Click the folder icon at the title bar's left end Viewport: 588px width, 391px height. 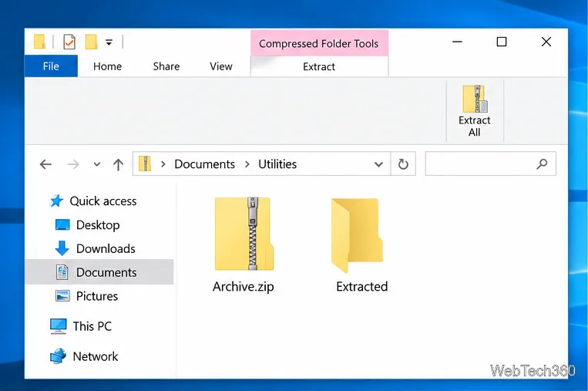click(39, 42)
